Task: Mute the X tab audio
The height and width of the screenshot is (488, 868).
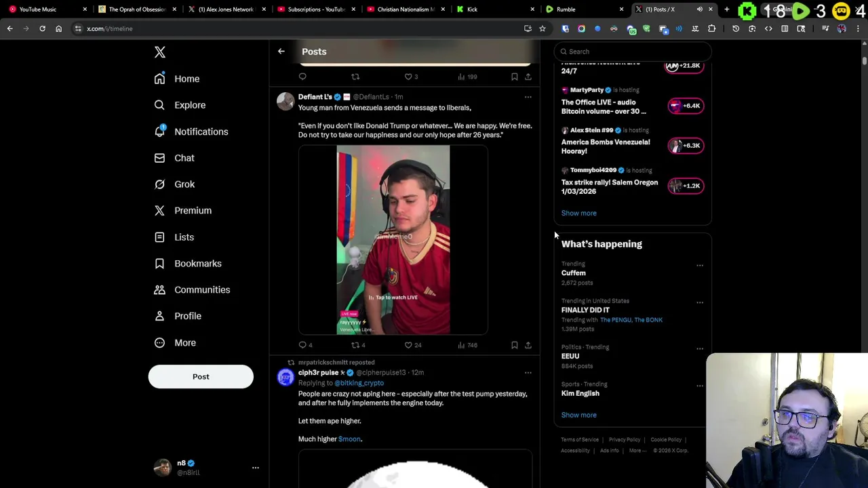Action: (699, 9)
